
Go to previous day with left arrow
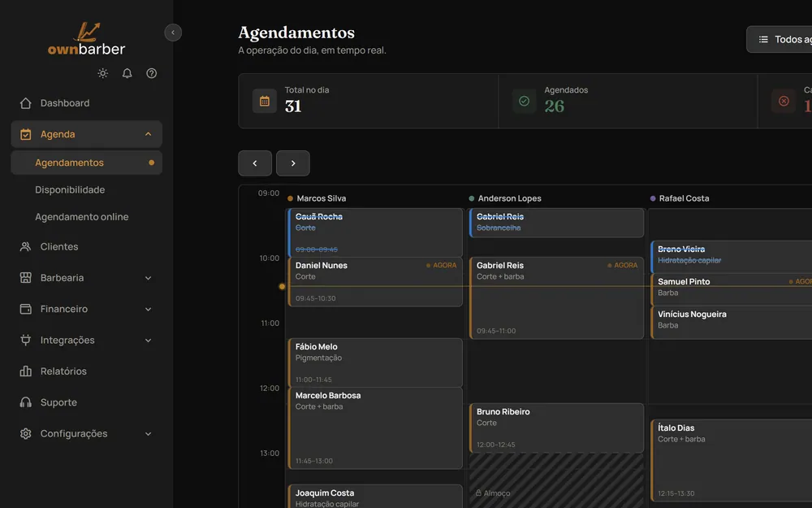pyautogui.click(x=255, y=163)
